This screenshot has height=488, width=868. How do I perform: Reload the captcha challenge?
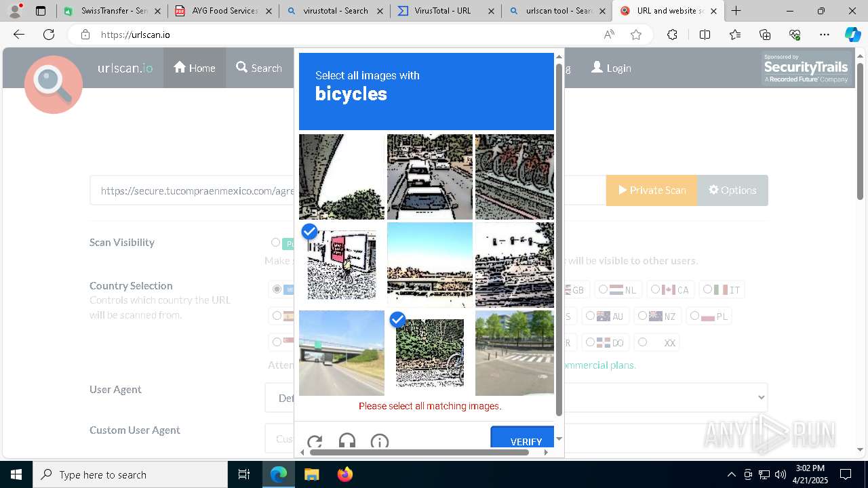coord(315,442)
